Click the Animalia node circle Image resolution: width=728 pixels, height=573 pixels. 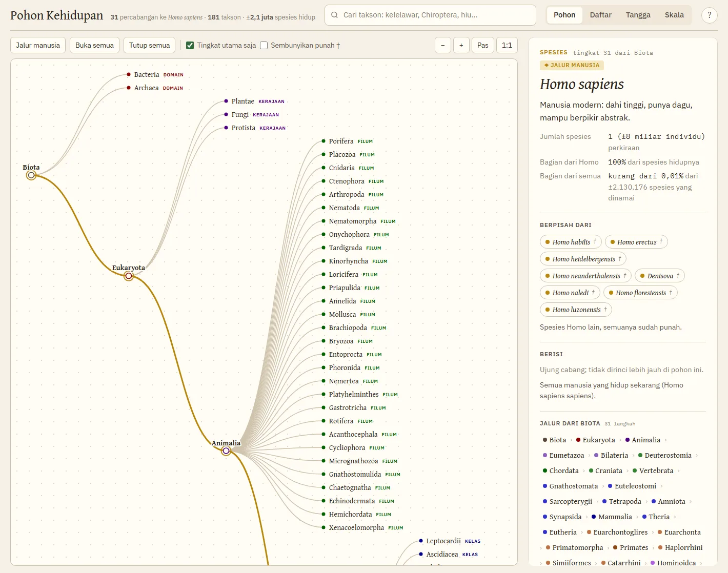pos(226,451)
